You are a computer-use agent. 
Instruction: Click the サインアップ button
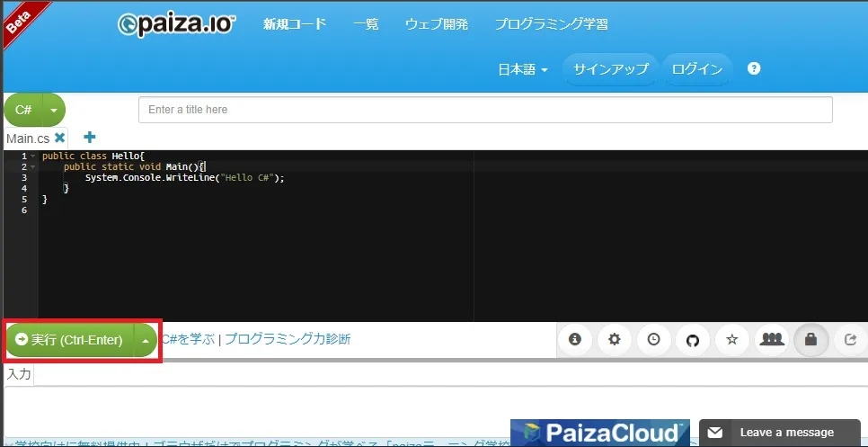(x=610, y=69)
